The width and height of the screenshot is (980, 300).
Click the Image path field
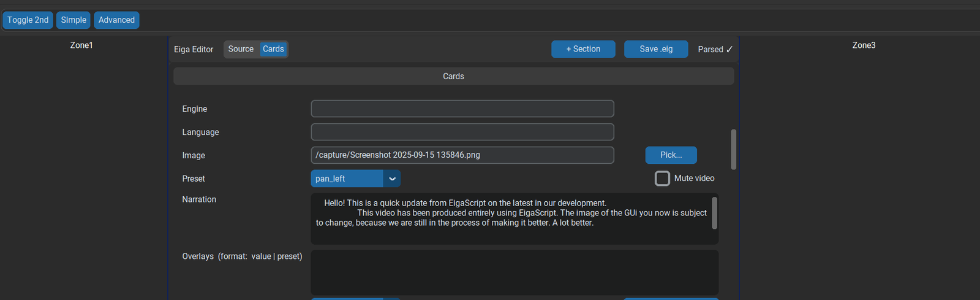click(462, 155)
